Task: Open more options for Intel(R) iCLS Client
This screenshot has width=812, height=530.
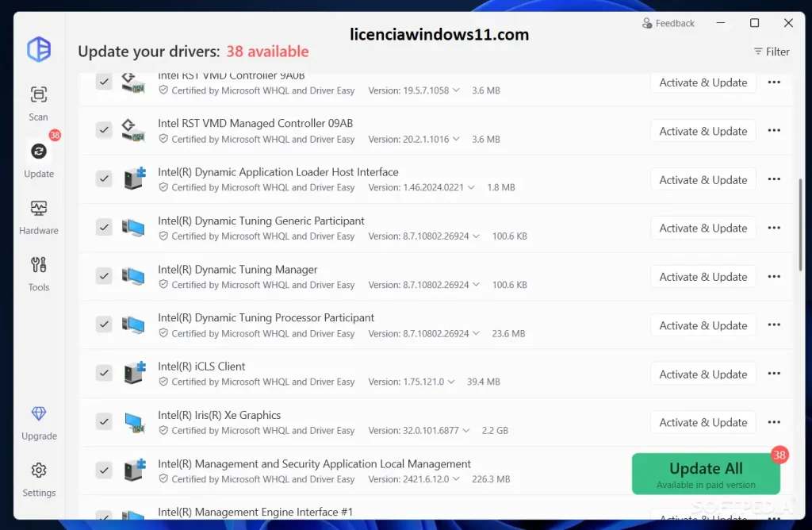Action: coord(774,374)
